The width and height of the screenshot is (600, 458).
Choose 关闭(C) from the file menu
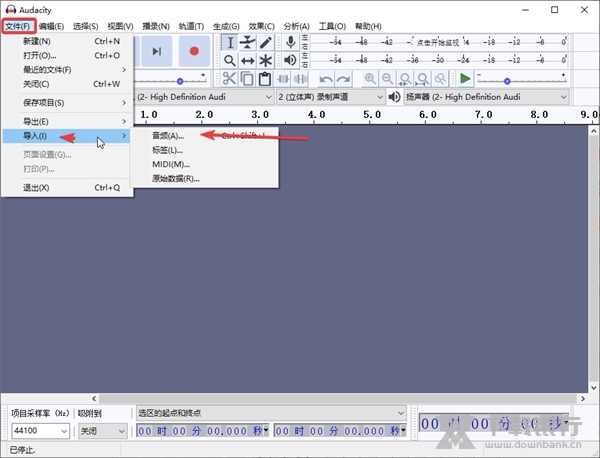pyautogui.click(x=67, y=84)
